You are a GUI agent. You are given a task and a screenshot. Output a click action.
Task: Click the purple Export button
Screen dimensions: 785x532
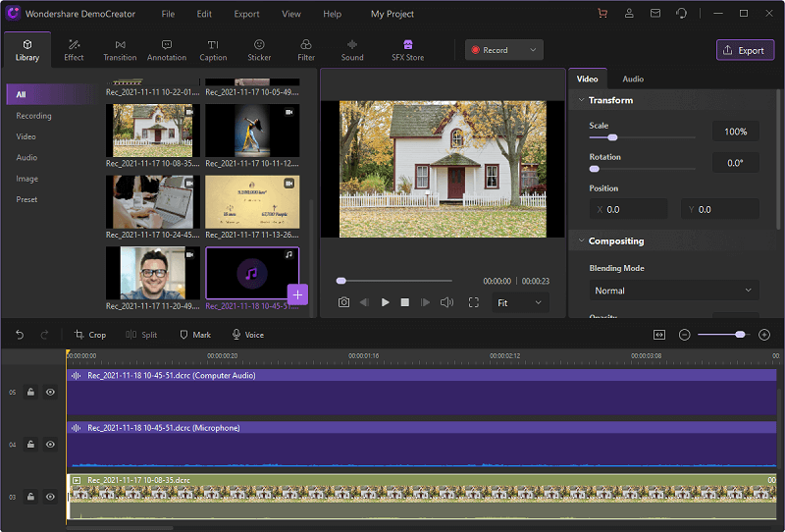[x=745, y=50]
